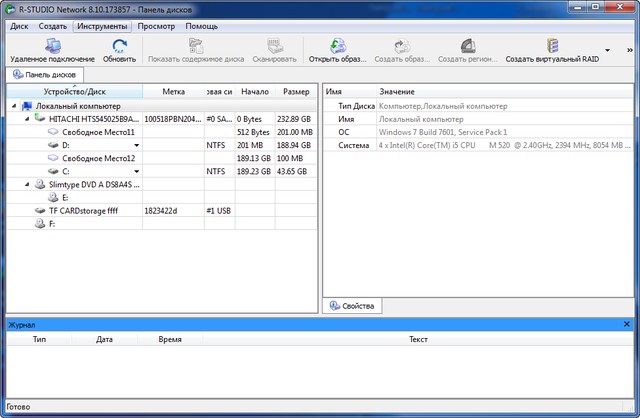Open the Инструменты menu

pyautogui.click(x=102, y=26)
